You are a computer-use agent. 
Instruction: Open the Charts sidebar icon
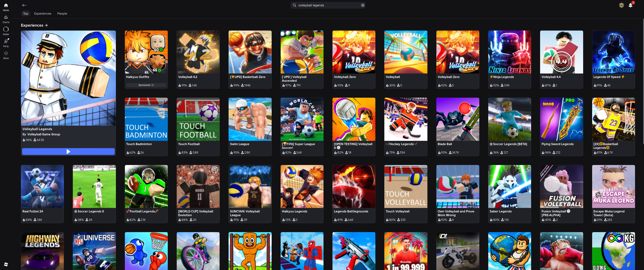pyautogui.click(x=6, y=19)
